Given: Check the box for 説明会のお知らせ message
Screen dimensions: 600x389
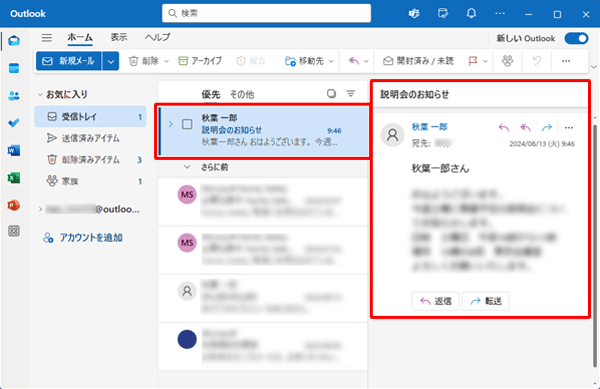Looking at the screenshot, I should 187,124.
